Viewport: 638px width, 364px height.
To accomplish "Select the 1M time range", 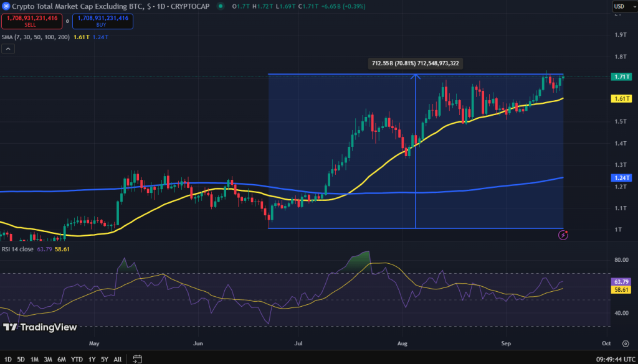I will (x=35, y=359).
